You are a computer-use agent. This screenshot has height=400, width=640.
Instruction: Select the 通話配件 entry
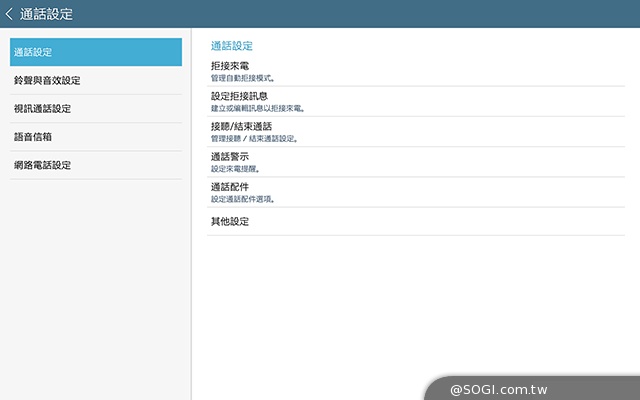[230, 187]
